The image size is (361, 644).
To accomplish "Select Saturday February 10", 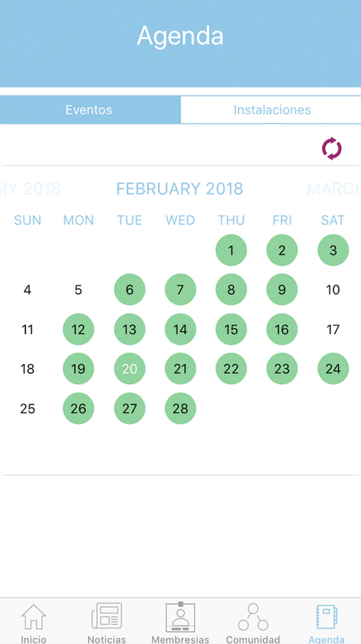I will (x=333, y=290).
